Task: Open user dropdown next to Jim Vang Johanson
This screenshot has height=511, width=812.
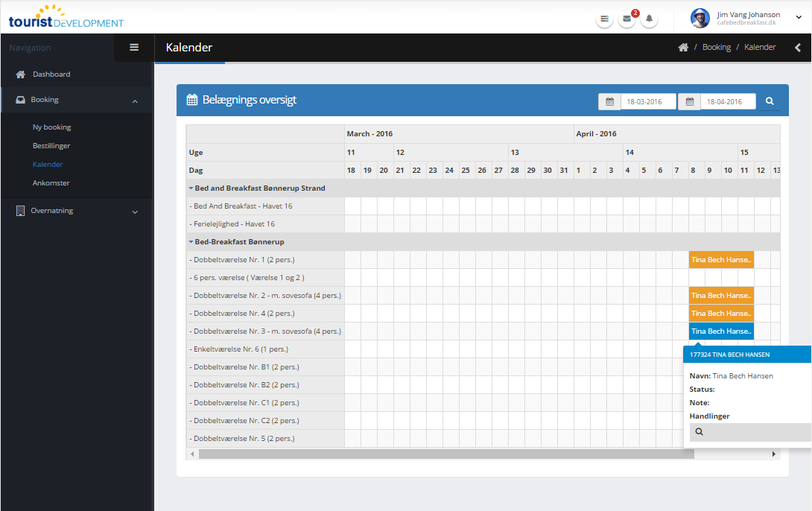Action: pyautogui.click(x=799, y=18)
